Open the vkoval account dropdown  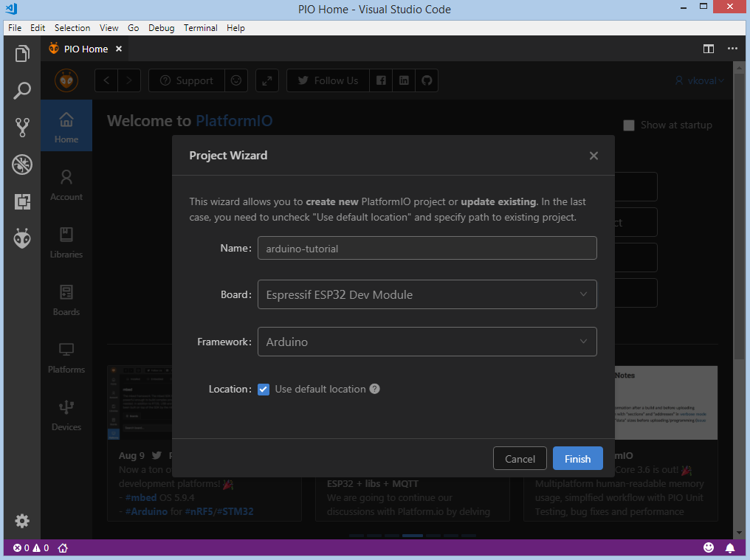(x=699, y=80)
